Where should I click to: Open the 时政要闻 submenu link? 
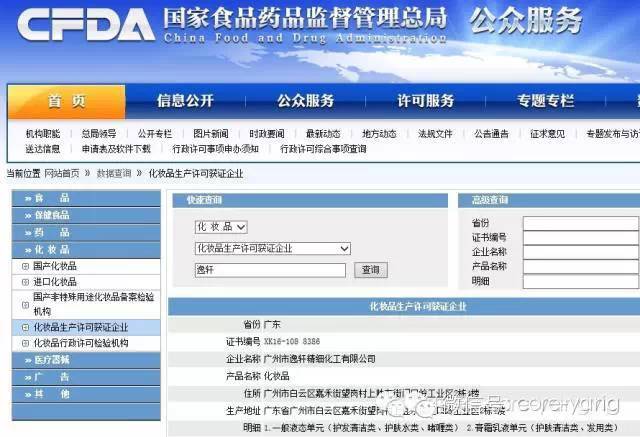(267, 134)
